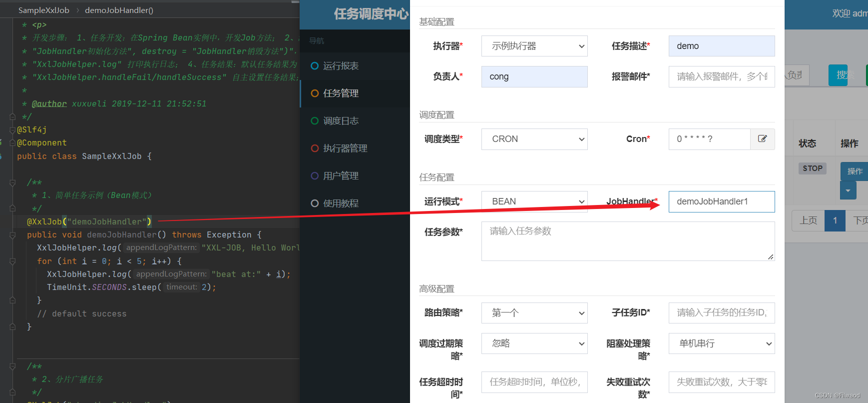The width and height of the screenshot is (868, 403).
Task: Click the demoJobHandler() breadcrumb in IDE
Action: [119, 10]
